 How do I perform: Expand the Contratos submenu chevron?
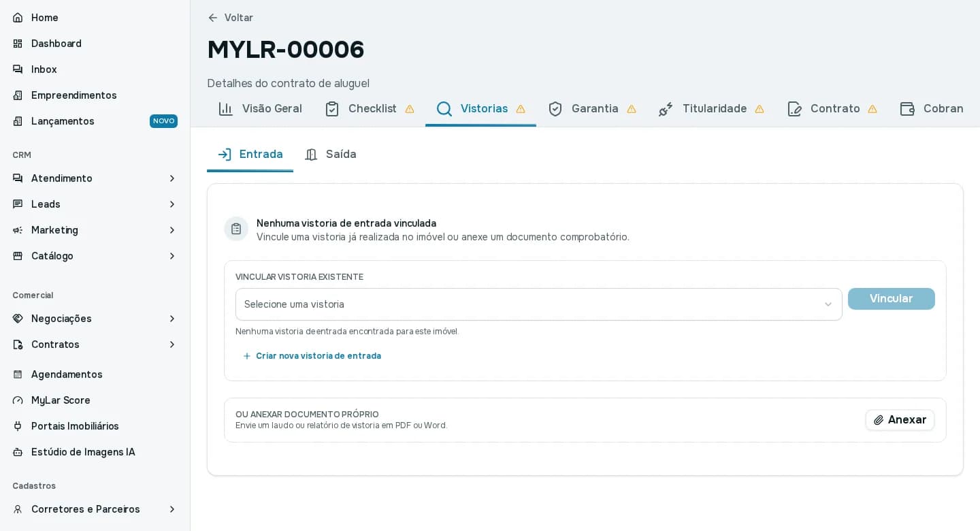pos(172,344)
